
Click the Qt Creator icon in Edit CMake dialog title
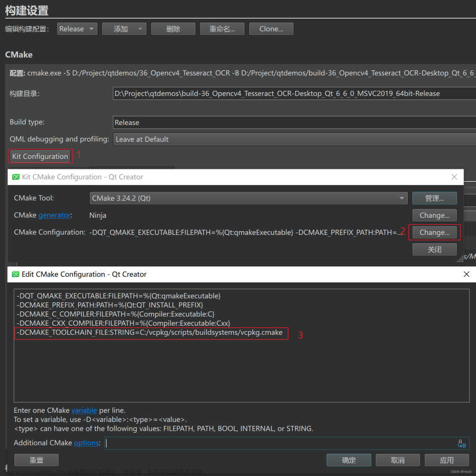(16, 274)
